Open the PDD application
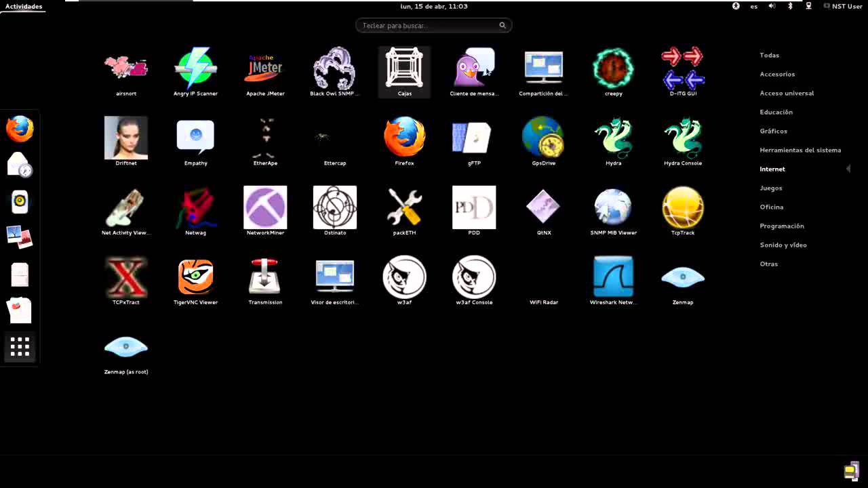This screenshot has height=488, width=868. point(474,211)
